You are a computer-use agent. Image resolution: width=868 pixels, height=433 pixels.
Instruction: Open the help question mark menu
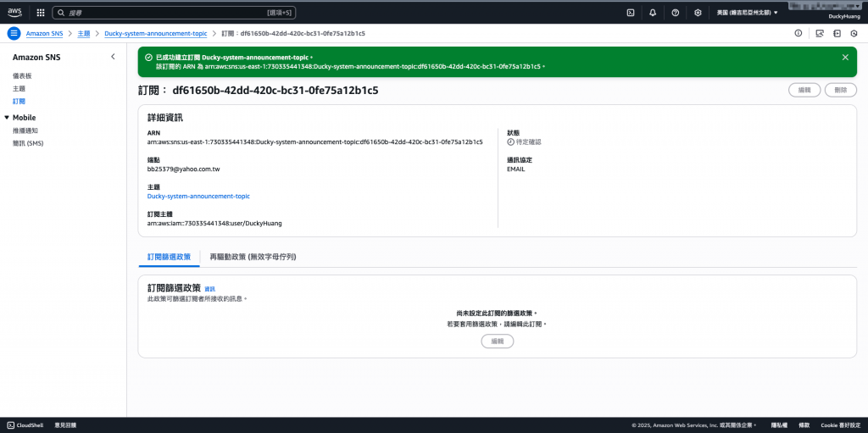[676, 12]
